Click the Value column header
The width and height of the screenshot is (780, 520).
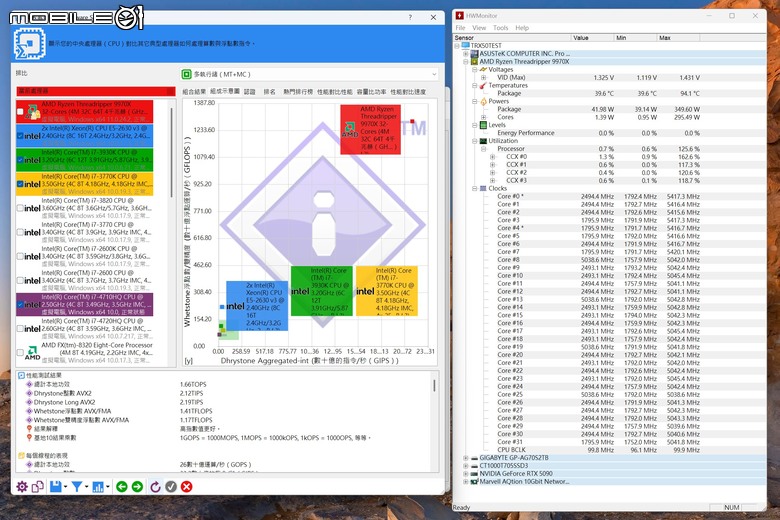pos(592,38)
